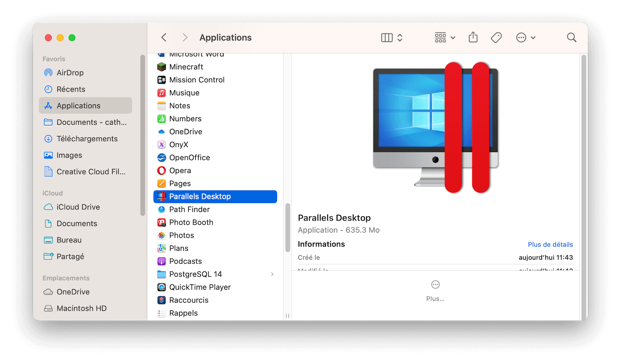621x364 pixels.
Task: Select the Minecraft app icon
Action: [161, 67]
